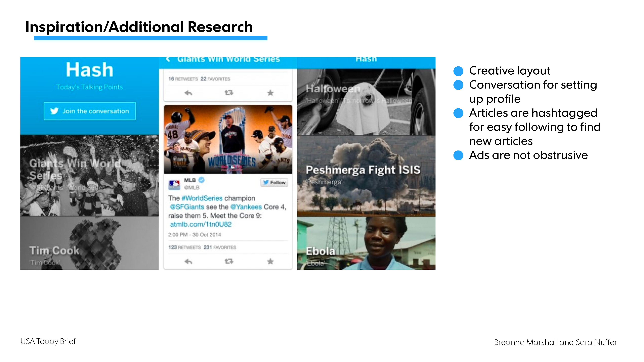Viewport: 644px width, 362px height.
Task: Open the Giants Win World Series story card
Action: tap(90, 175)
